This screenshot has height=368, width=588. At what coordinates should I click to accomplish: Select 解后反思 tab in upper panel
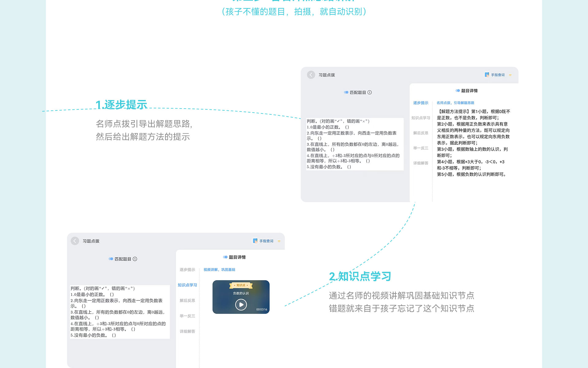(x=420, y=133)
